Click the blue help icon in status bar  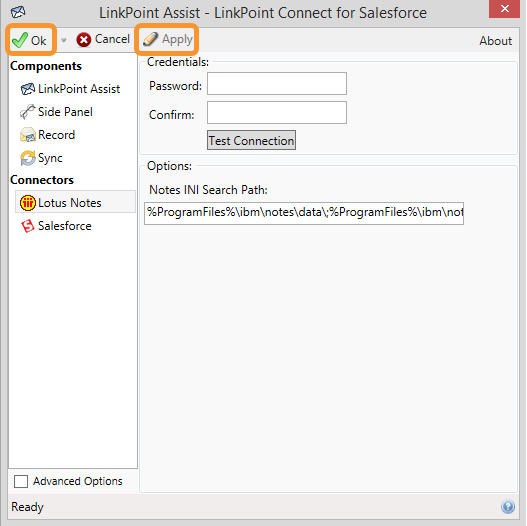[508, 507]
